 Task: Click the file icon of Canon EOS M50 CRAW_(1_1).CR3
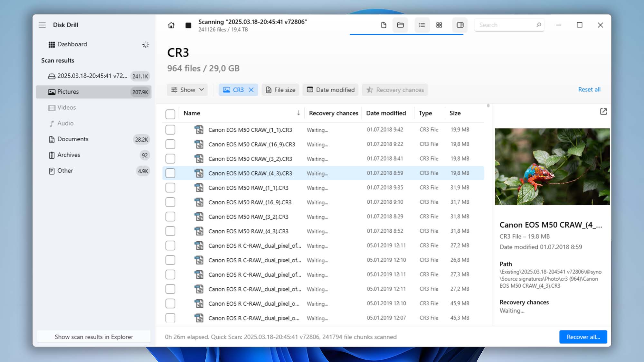(199, 130)
